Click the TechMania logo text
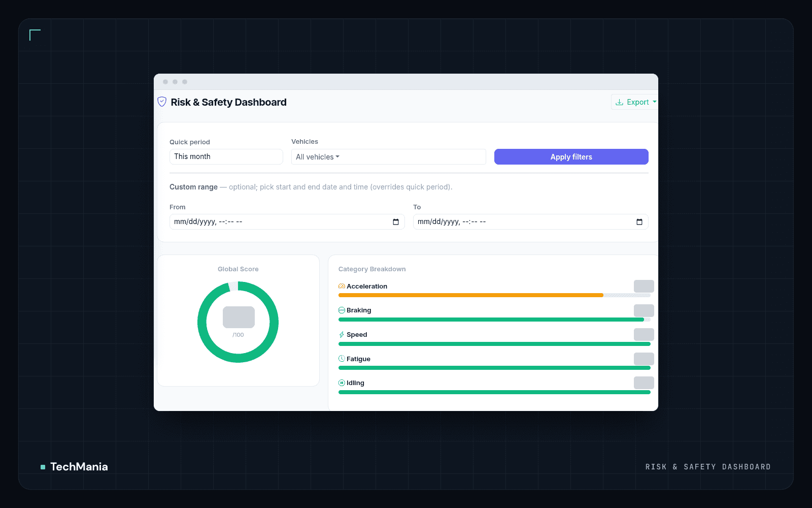 pyautogui.click(x=79, y=466)
